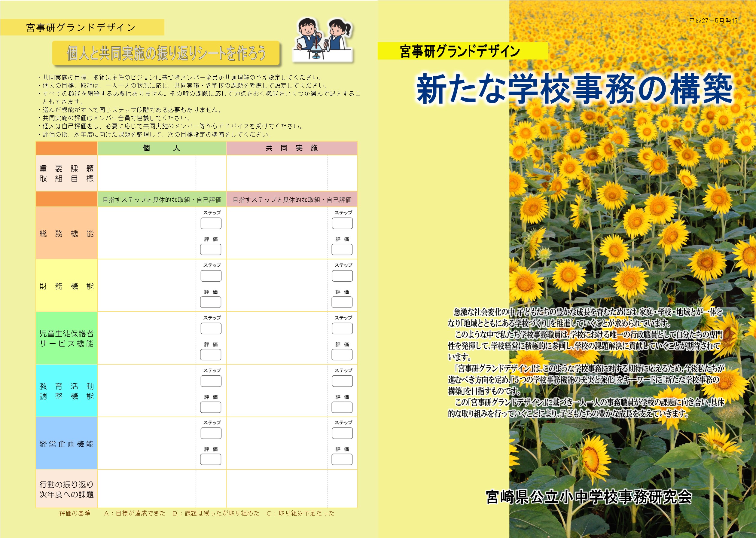Select the 財務機能 個人 ステップ box
This screenshot has height=538, width=756.
click(x=211, y=276)
